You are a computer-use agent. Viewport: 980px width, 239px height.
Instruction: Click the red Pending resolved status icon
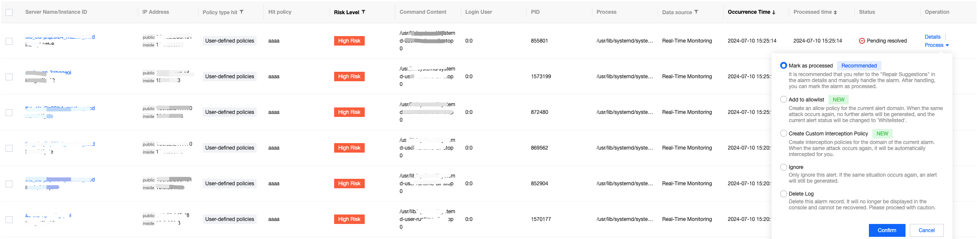pos(862,41)
